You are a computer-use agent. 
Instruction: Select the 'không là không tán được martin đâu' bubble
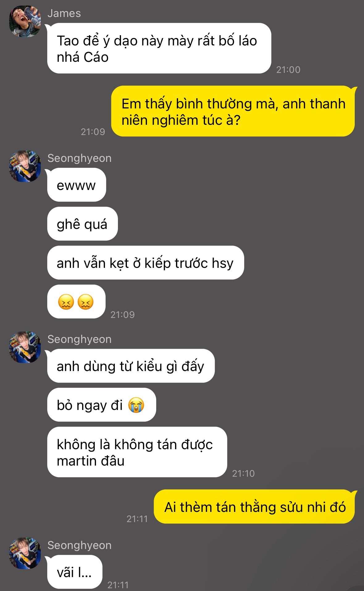tap(137, 452)
